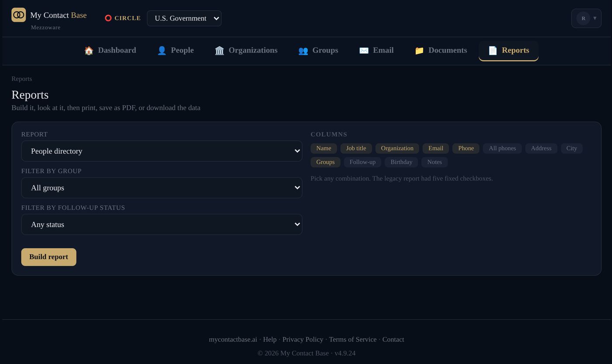Remove the Groups column chip
Screen dimensions: 612x364
(326, 162)
